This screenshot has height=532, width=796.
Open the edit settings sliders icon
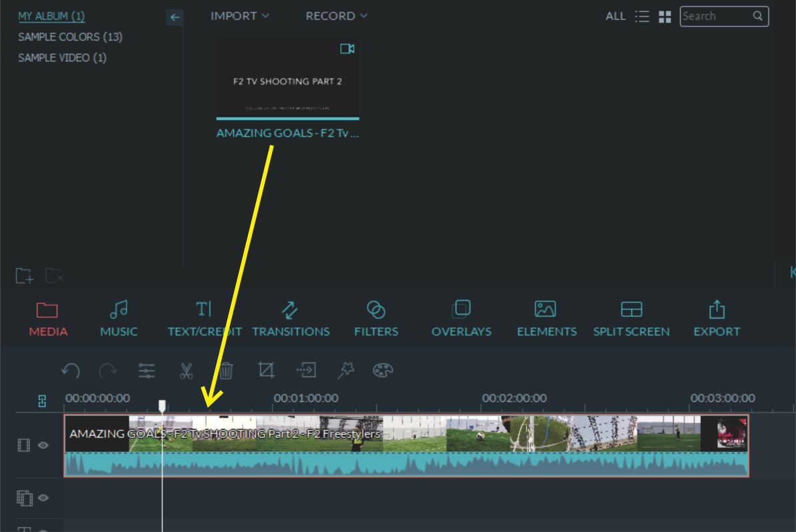click(x=147, y=371)
